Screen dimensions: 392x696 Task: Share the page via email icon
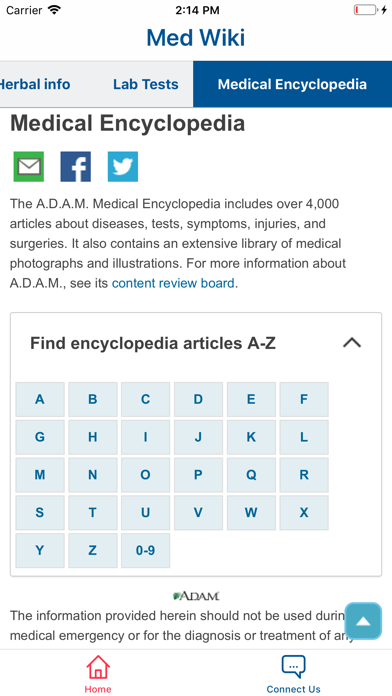click(29, 167)
